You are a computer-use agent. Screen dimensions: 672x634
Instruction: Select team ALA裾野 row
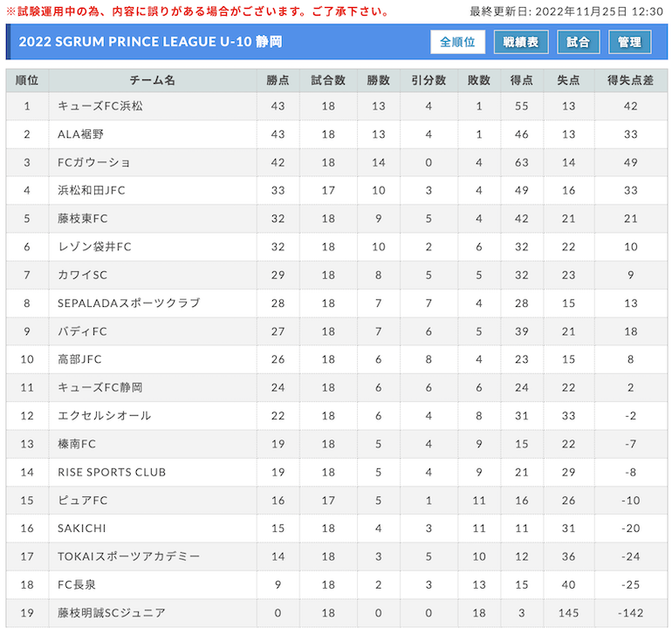click(336, 134)
